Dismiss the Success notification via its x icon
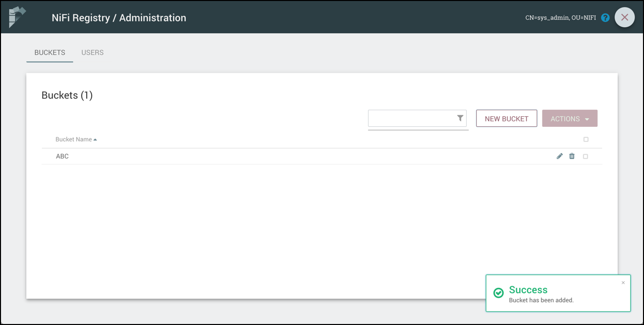Image resolution: width=644 pixels, height=325 pixels. tap(623, 282)
